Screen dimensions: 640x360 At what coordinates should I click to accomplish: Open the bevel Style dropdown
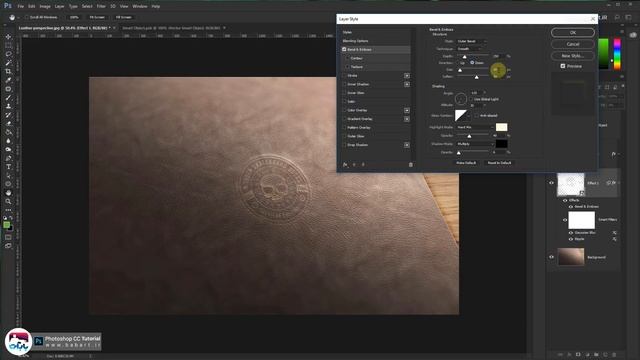pos(471,41)
